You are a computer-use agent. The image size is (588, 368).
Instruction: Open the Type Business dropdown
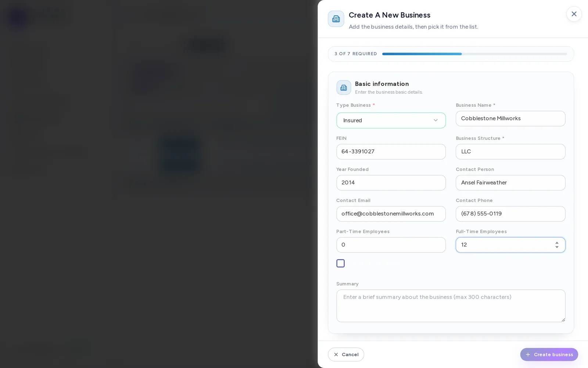(x=391, y=120)
